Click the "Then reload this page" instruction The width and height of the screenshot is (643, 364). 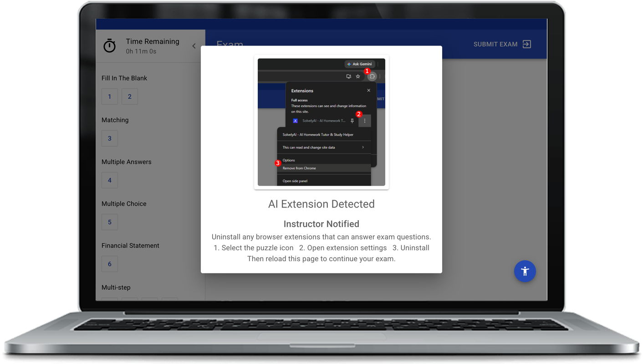point(321,259)
